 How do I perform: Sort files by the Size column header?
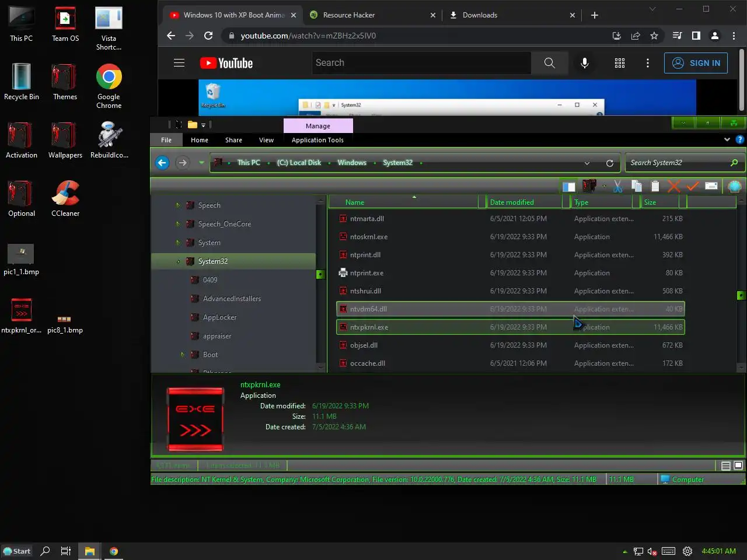click(659, 202)
